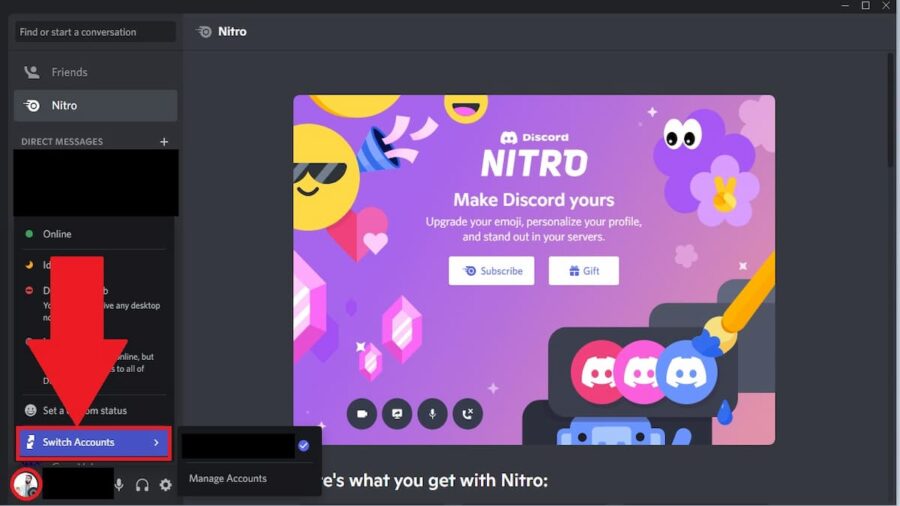Create a new direct message with plus
Image resolution: width=900 pixels, height=506 pixels.
[164, 142]
